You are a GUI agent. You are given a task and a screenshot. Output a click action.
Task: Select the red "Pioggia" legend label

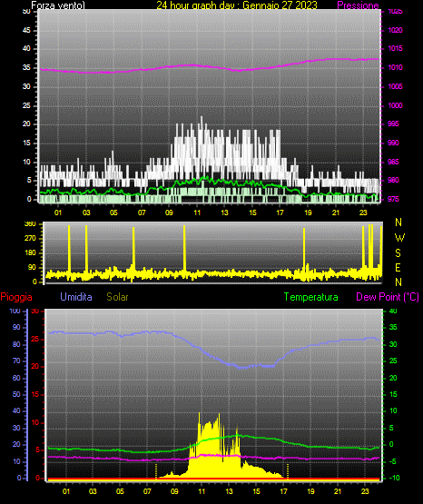point(16,297)
